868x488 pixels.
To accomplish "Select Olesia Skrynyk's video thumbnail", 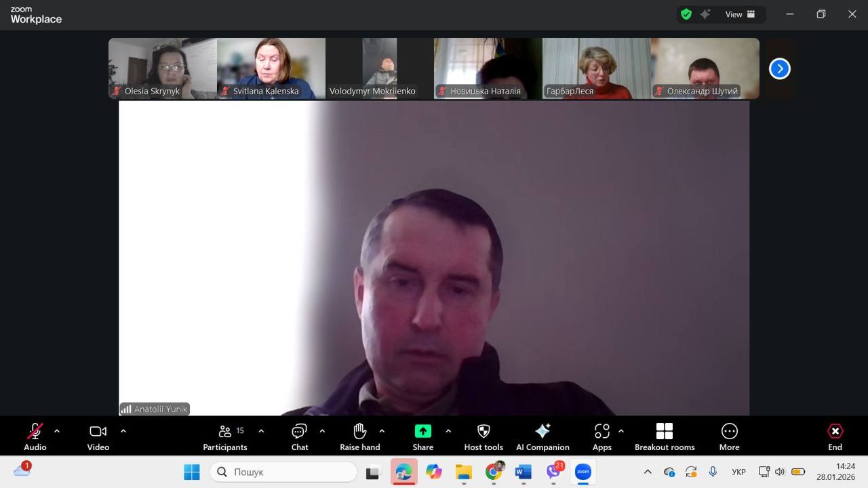I will tap(163, 68).
